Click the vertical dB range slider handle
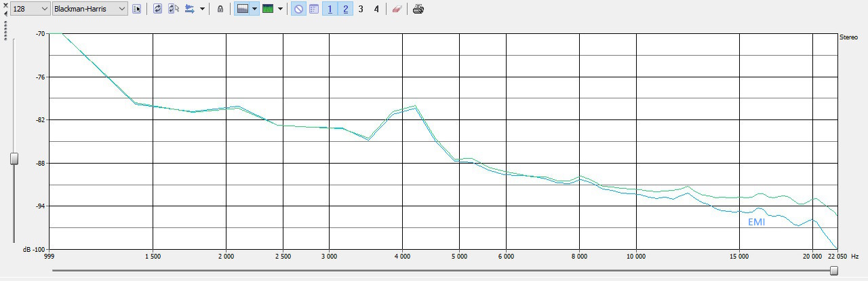The image size is (868, 281). point(14,159)
